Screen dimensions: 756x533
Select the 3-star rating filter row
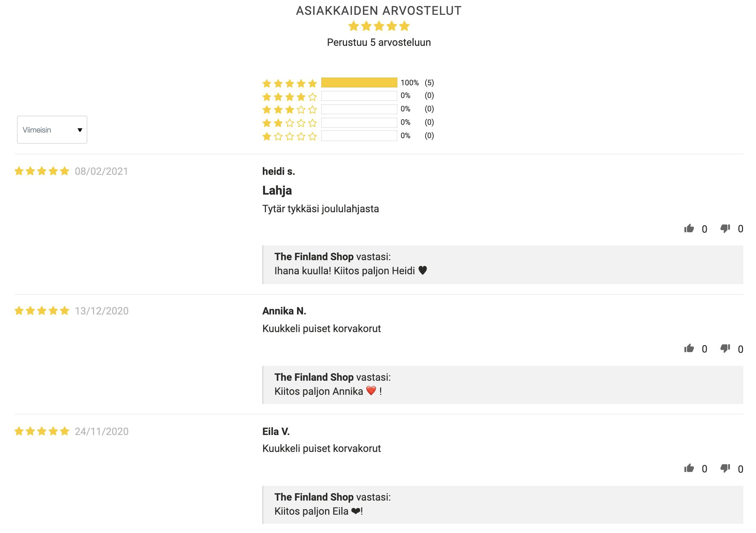click(x=348, y=109)
